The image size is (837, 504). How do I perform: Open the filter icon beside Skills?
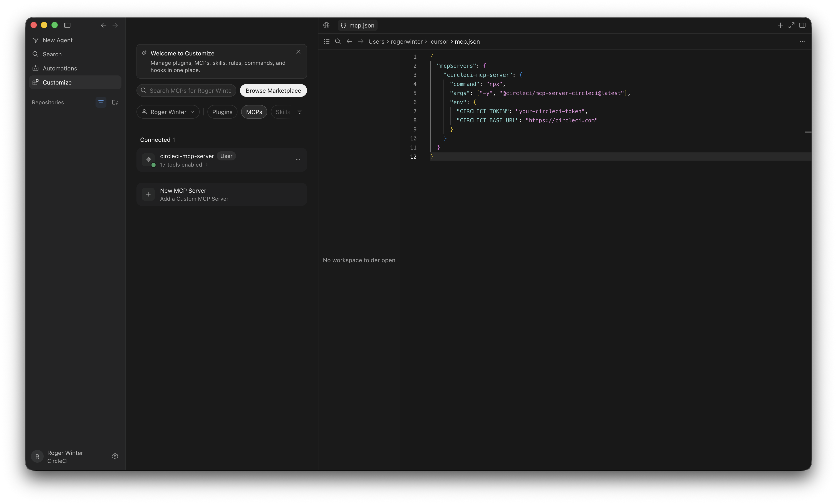[x=300, y=112]
